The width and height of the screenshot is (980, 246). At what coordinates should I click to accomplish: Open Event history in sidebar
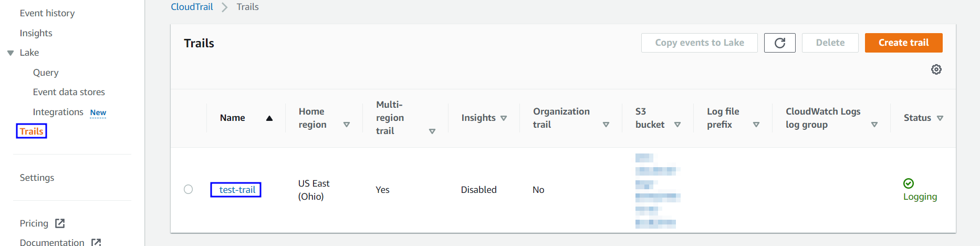pyautogui.click(x=47, y=13)
